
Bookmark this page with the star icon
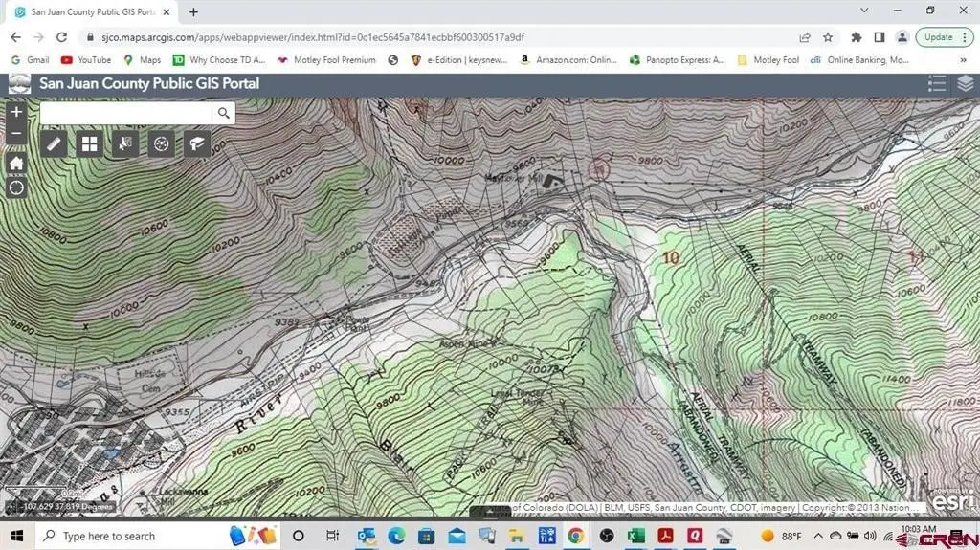[828, 37]
